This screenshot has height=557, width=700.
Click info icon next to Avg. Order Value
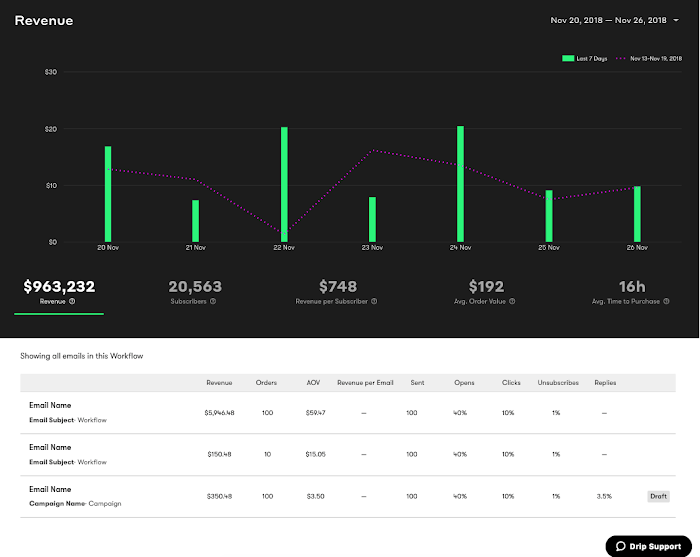[512, 301]
